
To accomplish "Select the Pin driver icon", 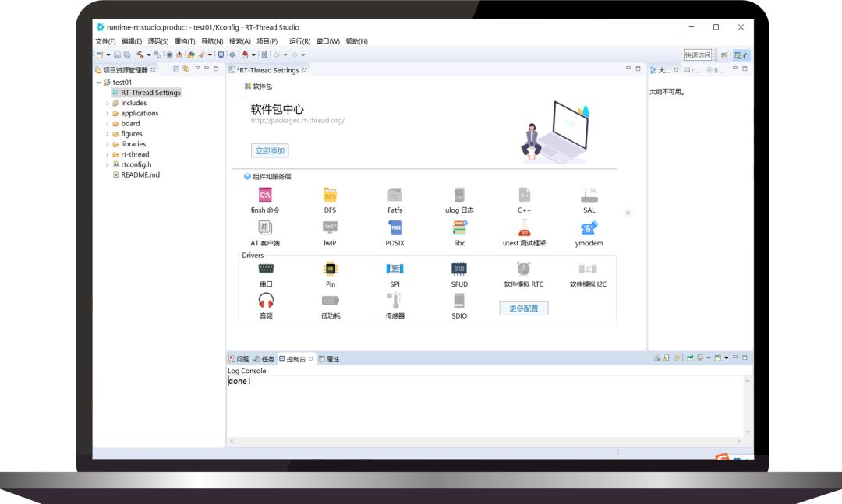I will (331, 269).
